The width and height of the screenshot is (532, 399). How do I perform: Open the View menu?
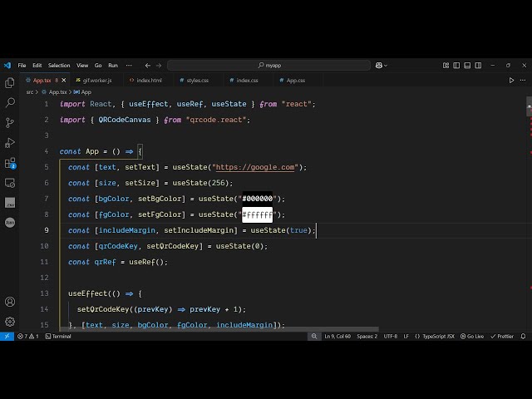click(82, 65)
